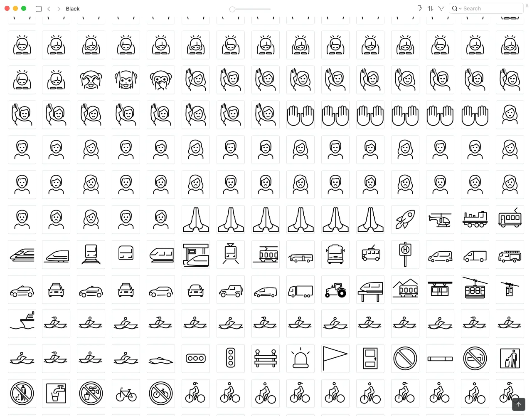
Task: Select the minibus glyph next to bus stop
Action: (440, 255)
